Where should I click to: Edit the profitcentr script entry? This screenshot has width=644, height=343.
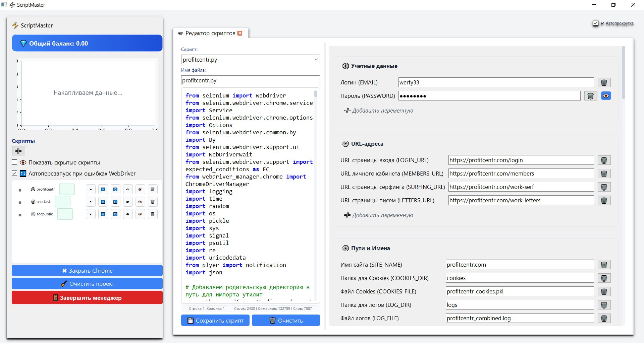(x=128, y=189)
